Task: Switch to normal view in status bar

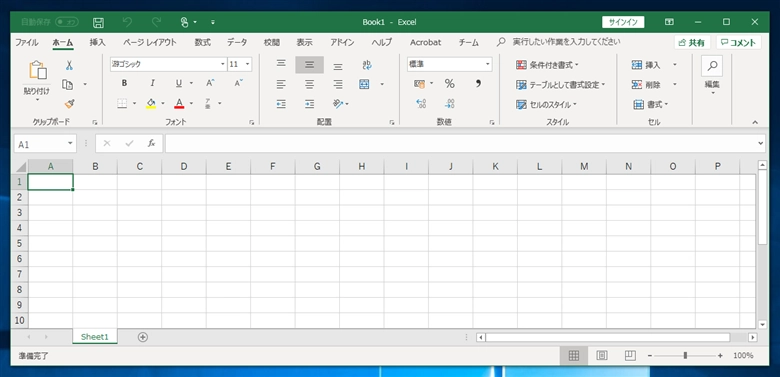Action: pos(574,356)
